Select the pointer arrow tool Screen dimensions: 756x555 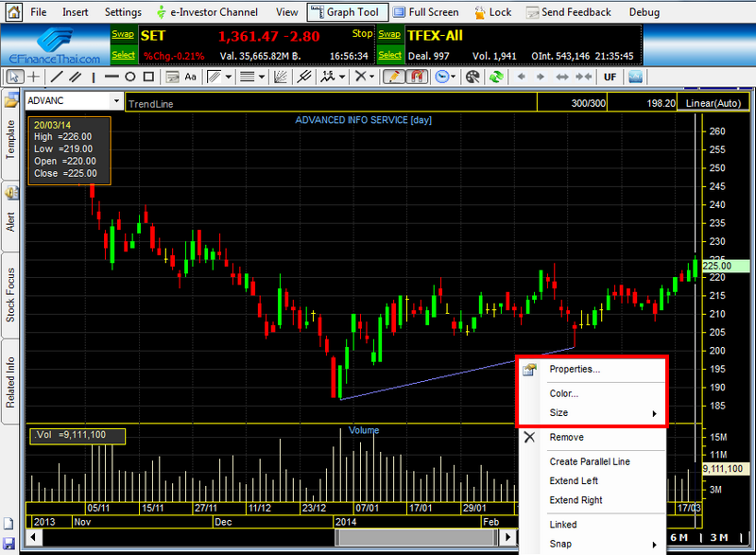coord(14,77)
